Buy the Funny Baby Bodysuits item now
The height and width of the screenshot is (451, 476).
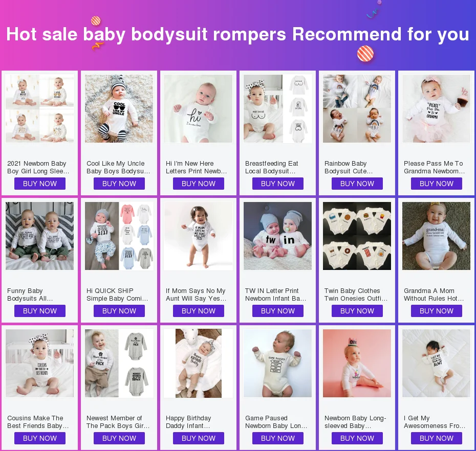[40, 311]
